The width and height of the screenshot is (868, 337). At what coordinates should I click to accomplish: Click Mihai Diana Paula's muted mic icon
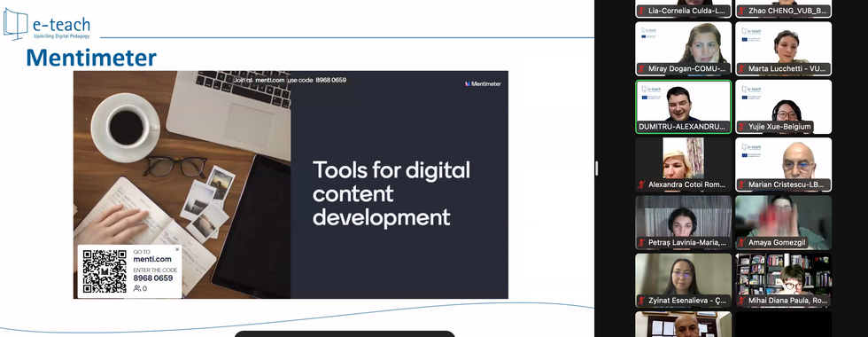742,301
